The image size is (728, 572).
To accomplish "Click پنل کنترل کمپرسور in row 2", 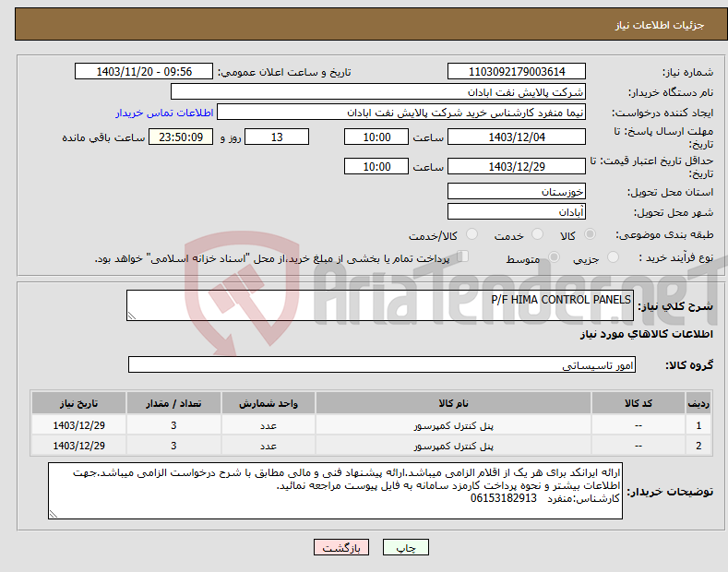I will click(x=454, y=446).
